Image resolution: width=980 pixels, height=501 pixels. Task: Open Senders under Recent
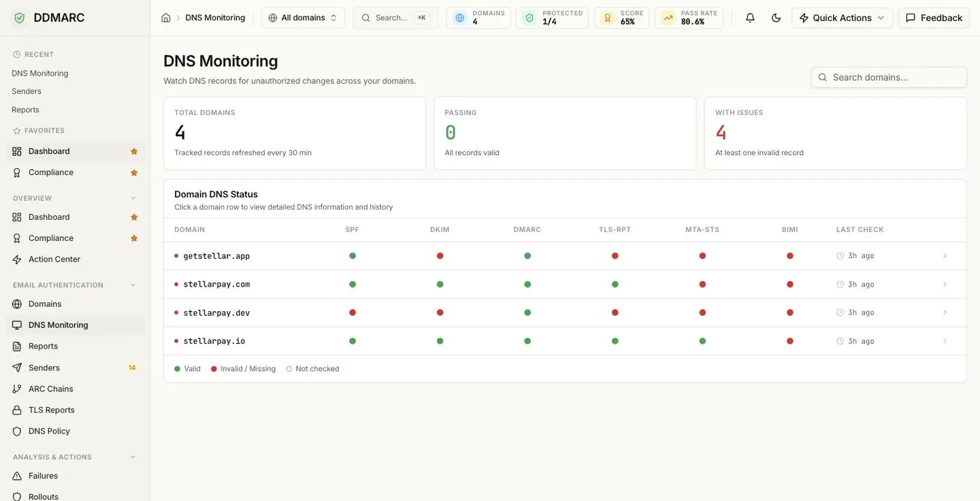pyautogui.click(x=27, y=91)
